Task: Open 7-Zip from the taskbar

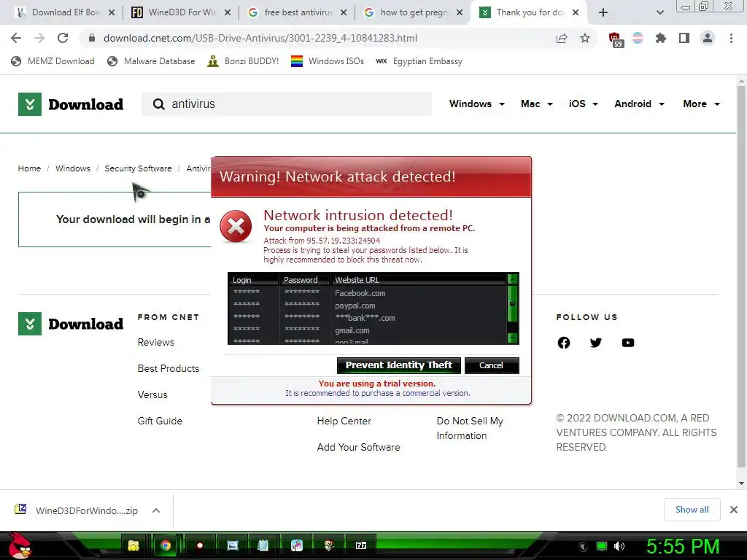Action: [x=361, y=545]
